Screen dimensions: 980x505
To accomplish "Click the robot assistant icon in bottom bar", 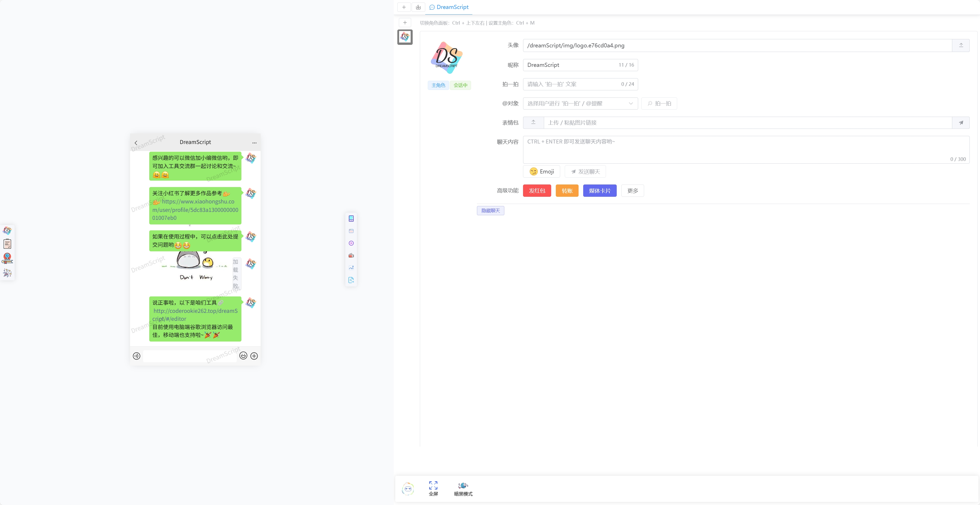I will click(408, 489).
